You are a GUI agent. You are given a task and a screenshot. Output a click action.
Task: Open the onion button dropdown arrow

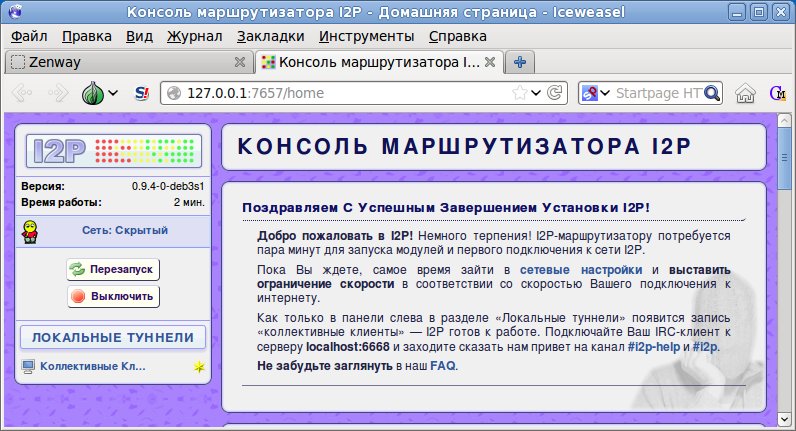(113, 93)
